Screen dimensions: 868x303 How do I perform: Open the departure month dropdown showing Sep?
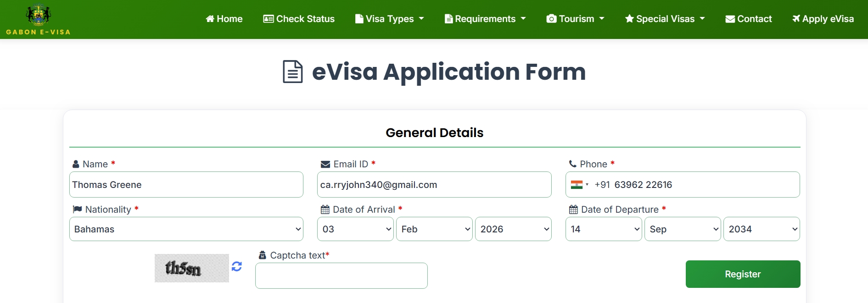(x=682, y=229)
